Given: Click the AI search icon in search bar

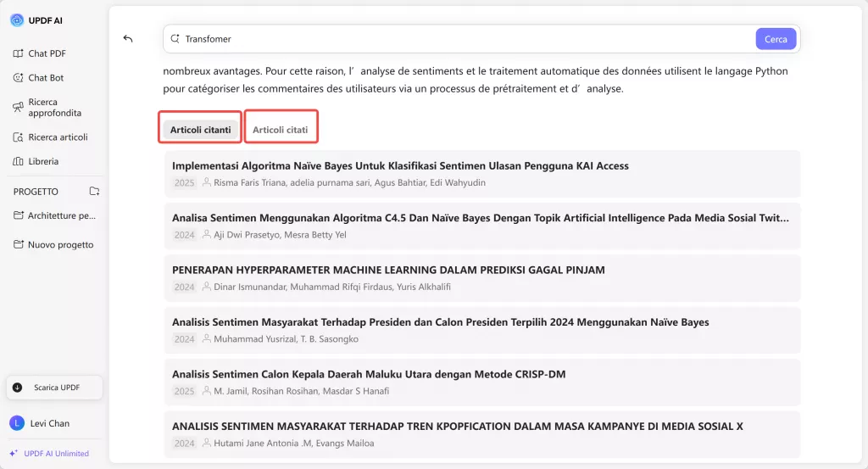Looking at the screenshot, I should tap(175, 39).
